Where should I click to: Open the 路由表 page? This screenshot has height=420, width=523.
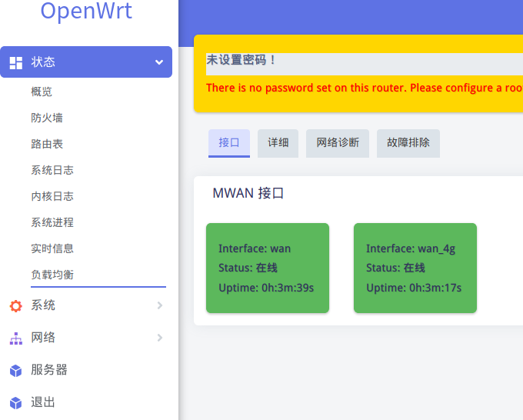(x=47, y=144)
